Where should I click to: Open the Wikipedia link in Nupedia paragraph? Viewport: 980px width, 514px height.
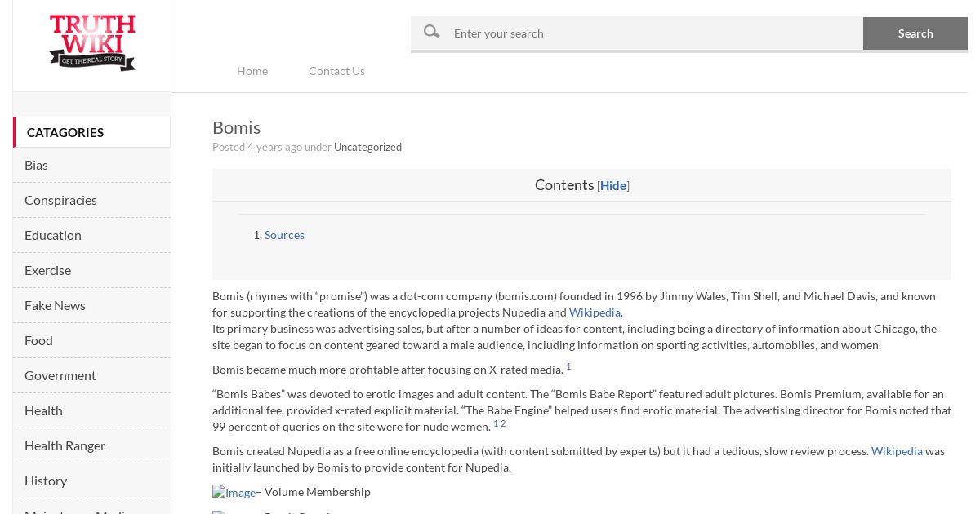pos(897,451)
